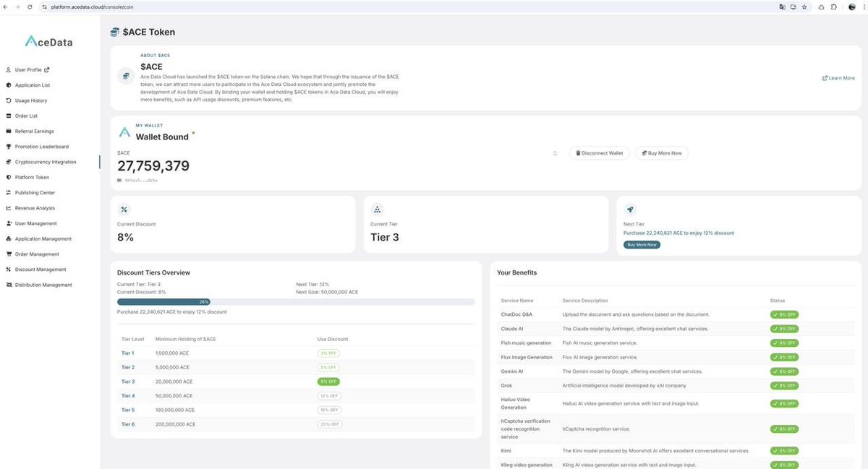Bookmark page with the star icon
Image resolution: width=868 pixels, height=469 pixels.
[804, 7]
